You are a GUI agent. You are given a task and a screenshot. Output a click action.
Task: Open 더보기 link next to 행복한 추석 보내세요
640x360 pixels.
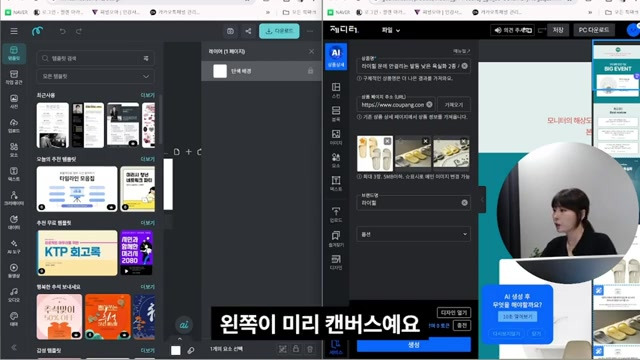click(x=147, y=287)
